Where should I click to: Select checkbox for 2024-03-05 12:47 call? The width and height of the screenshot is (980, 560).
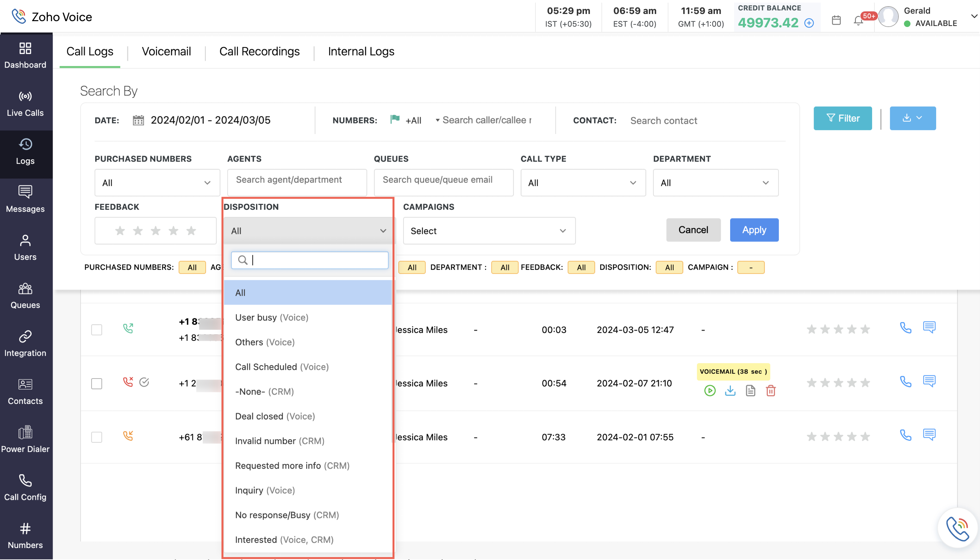click(x=97, y=330)
